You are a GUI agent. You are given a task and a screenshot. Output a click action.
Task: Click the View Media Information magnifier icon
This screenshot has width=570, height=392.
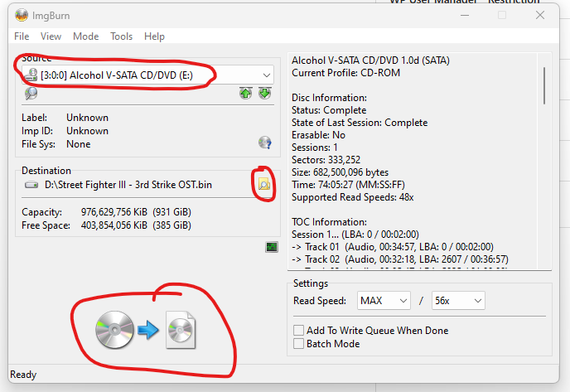(x=31, y=94)
